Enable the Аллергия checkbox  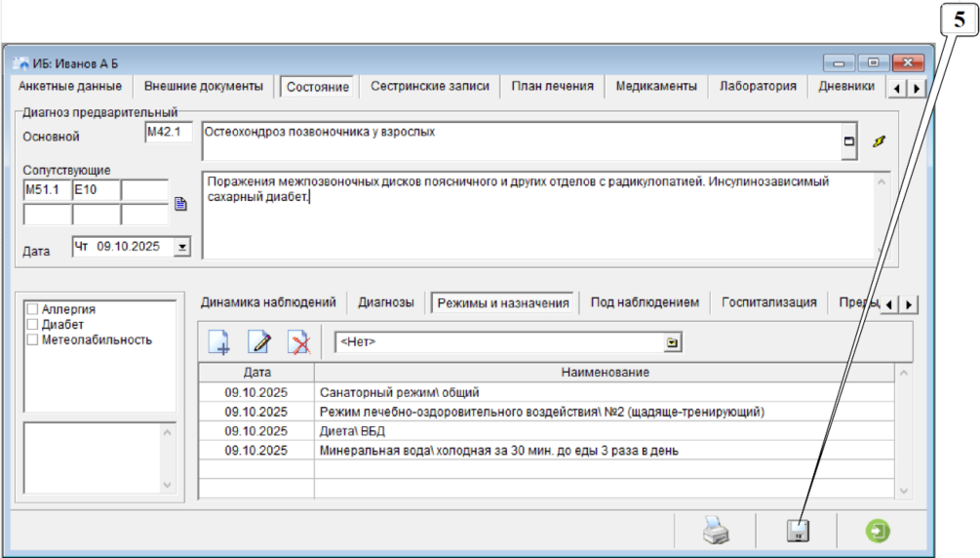pos(33,309)
